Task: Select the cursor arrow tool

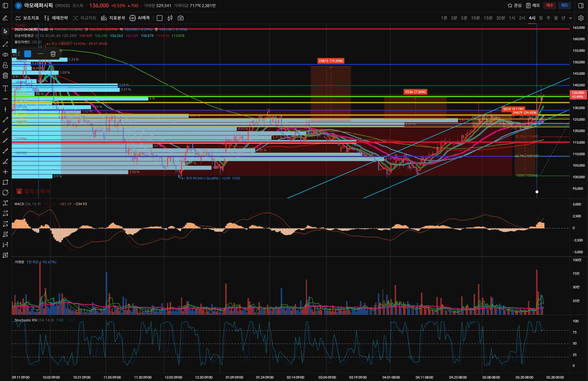Action: point(5,31)
